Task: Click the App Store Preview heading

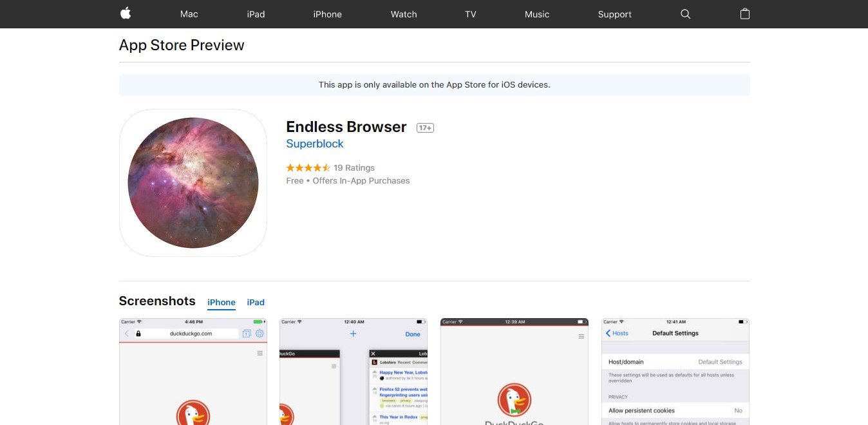Action: (182, 45)
